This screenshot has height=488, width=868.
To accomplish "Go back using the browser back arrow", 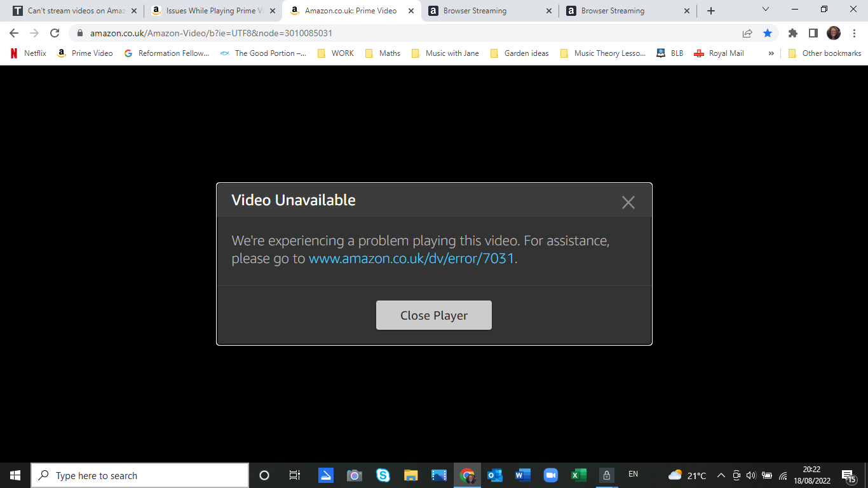I will (x=14, y=33).
